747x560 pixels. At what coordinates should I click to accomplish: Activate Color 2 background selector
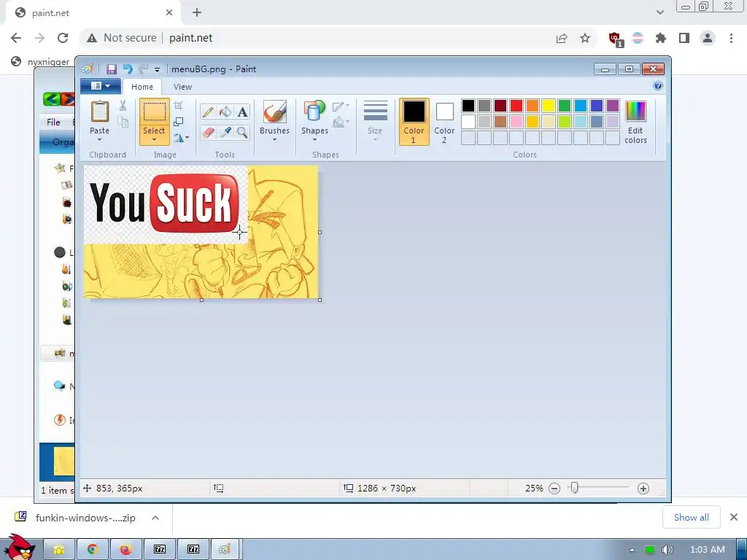[444, 122]
